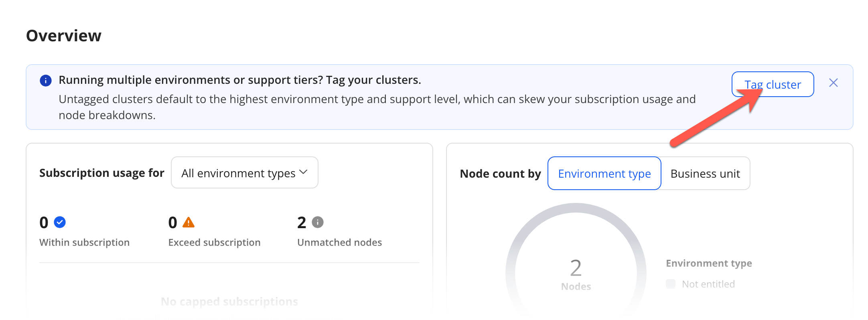Viewport: 868px width, 320px height.
Task: Click the 2 Nodes donut chart center
Action: 576,273
